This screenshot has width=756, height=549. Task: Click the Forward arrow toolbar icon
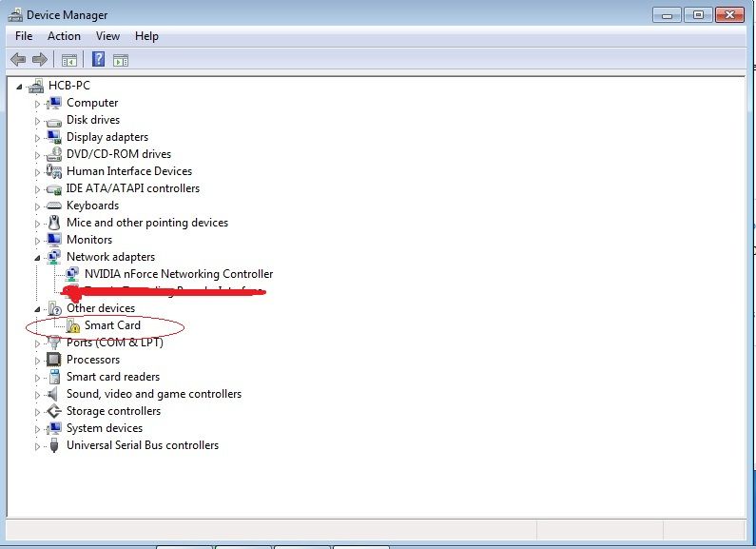pyautogui.click(x=40, y=60)
